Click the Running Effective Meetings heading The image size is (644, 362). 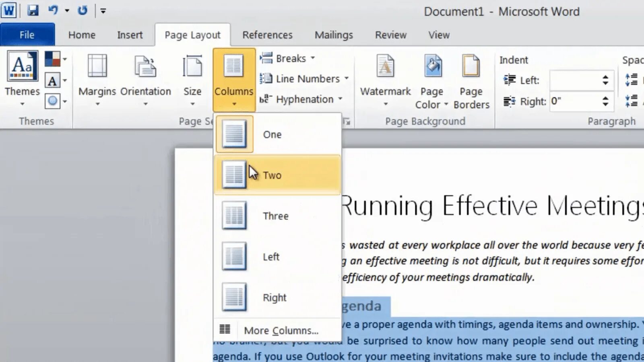493,206
